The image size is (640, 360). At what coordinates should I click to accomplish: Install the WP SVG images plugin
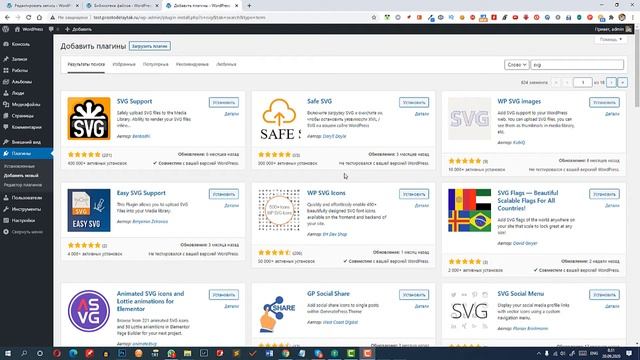(604, 102)
